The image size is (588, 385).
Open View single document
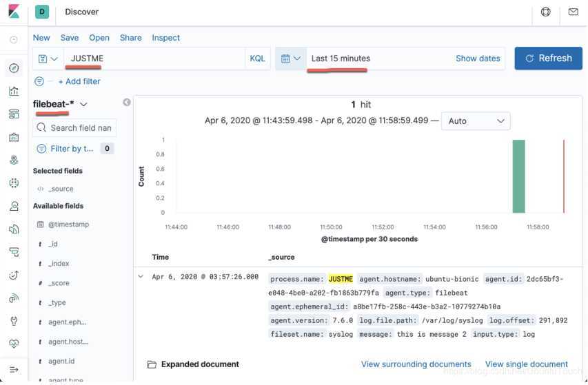click(x=527, y=364)
